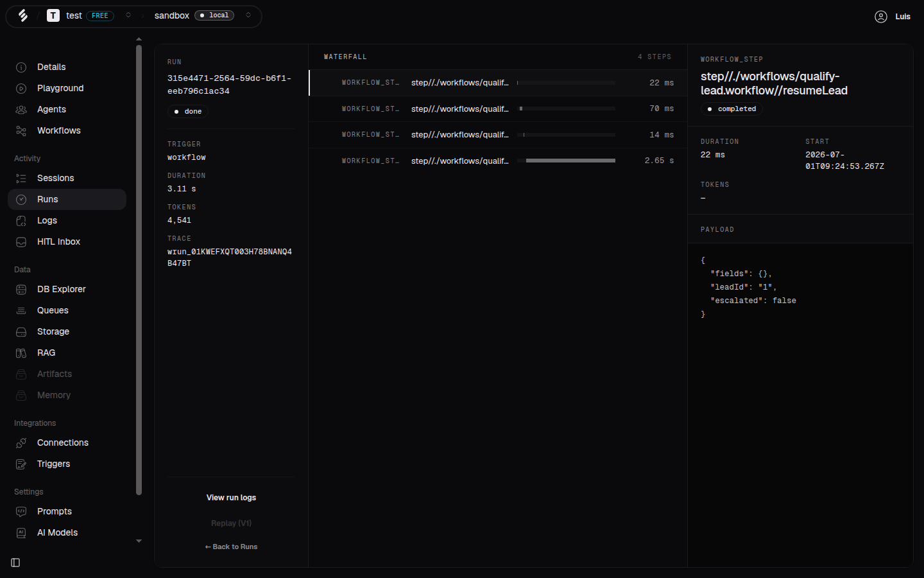Select the waterfall step lasting 2.65 s
This screenshot has height=578, width=924.
[x=498, y=161]
